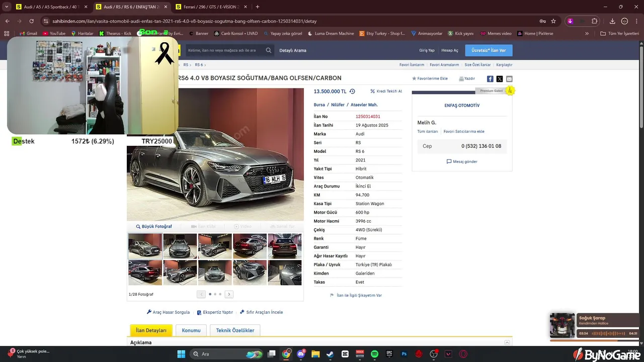Click Araç Hasar Sorgula link
This screenshot has width=644, height=362.
point(168,312)
